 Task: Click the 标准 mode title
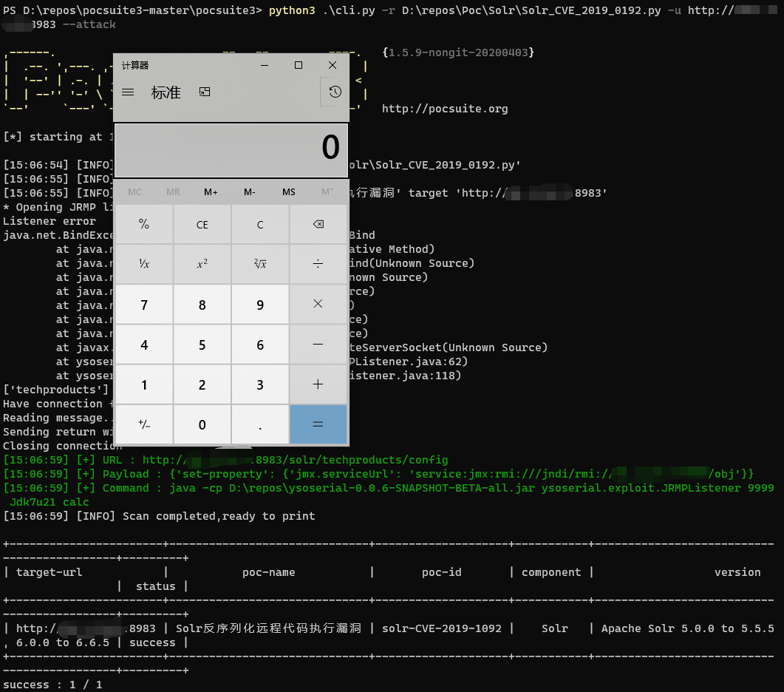click(x=166, y=92)
